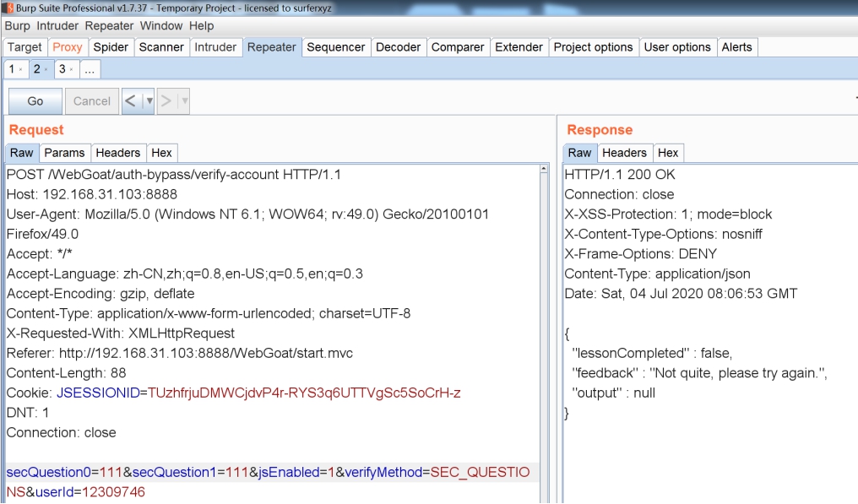Image resolution: width=858 pixels, height=504 pixels.
Task: Select the Response Hex view tab
Action: click(x=668, y=153)
